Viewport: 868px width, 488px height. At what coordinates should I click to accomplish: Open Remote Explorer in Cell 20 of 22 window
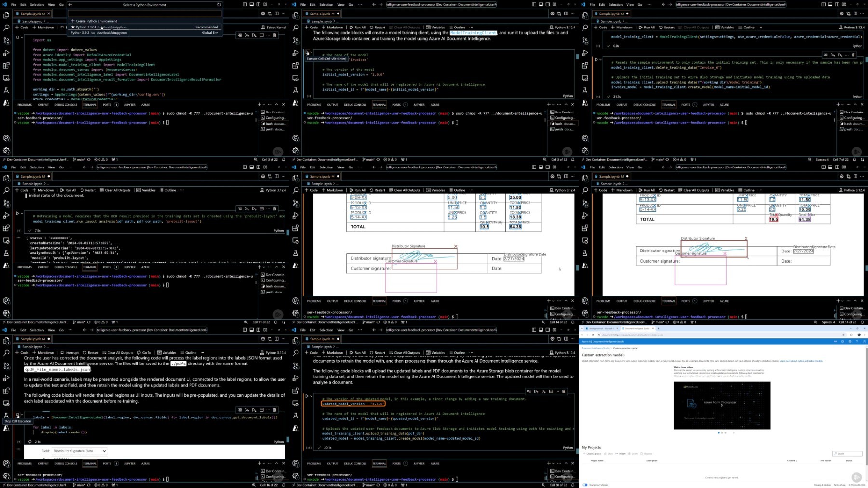296,403
